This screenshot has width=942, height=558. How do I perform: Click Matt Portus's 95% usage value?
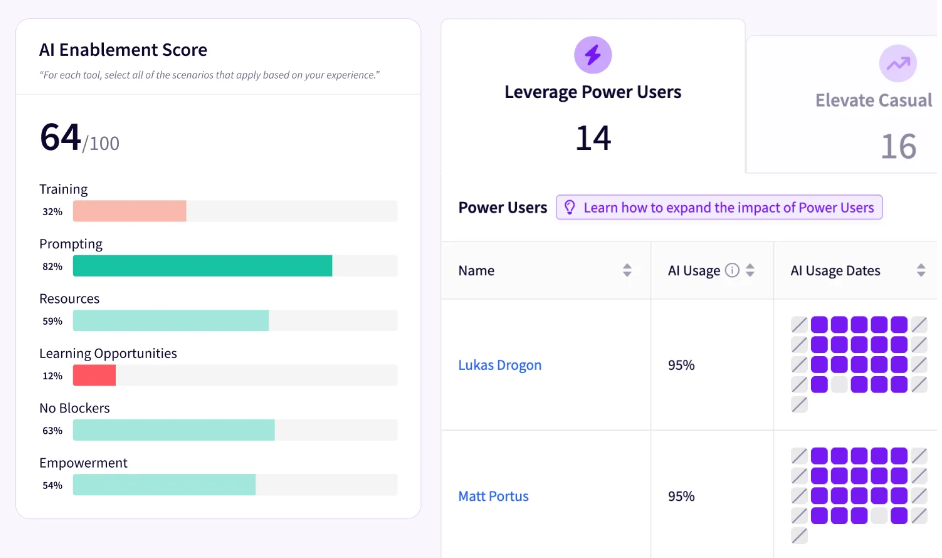(x=681, y=496)
